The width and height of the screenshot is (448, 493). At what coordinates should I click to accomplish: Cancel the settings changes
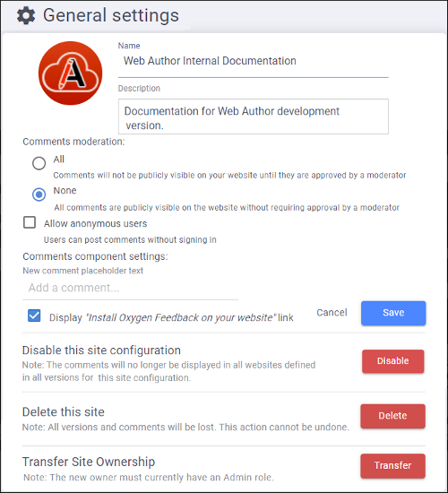pos(332,313)
